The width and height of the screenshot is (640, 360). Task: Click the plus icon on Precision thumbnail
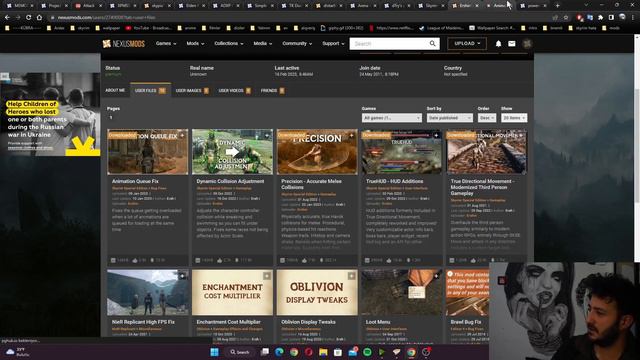[x=351, y=135]
